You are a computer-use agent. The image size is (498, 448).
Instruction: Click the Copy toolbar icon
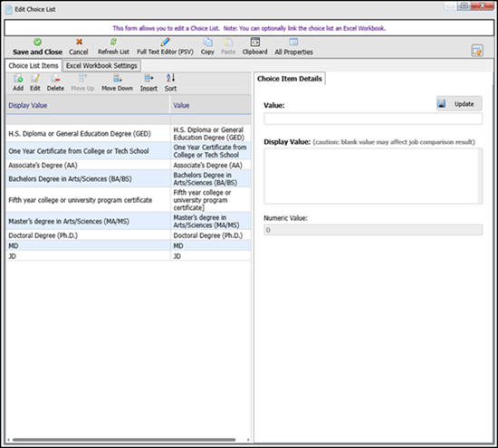[207, 42]
